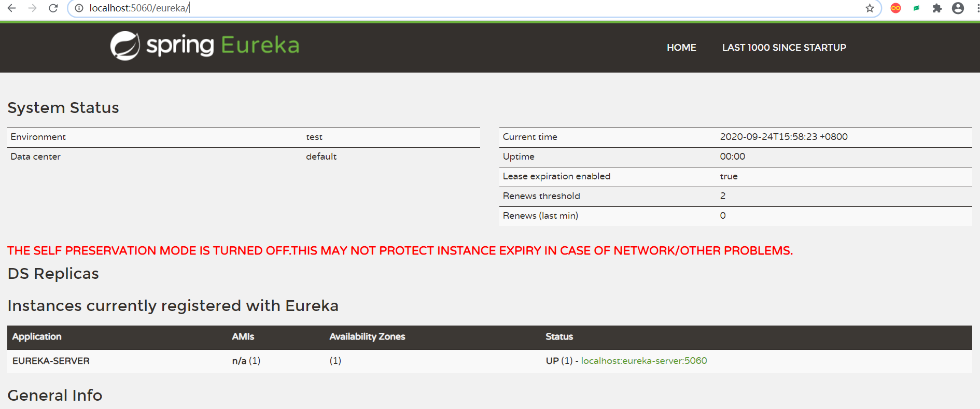Go back with the browser back arrow
Viewport: 980px width, 409px height.
tap(11, 8)
